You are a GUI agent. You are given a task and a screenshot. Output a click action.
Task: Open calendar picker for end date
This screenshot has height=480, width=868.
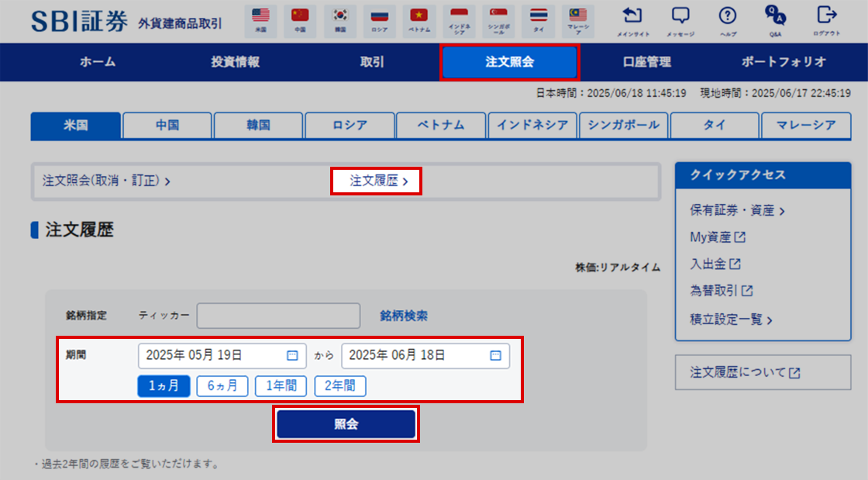(x=495, y=356)
